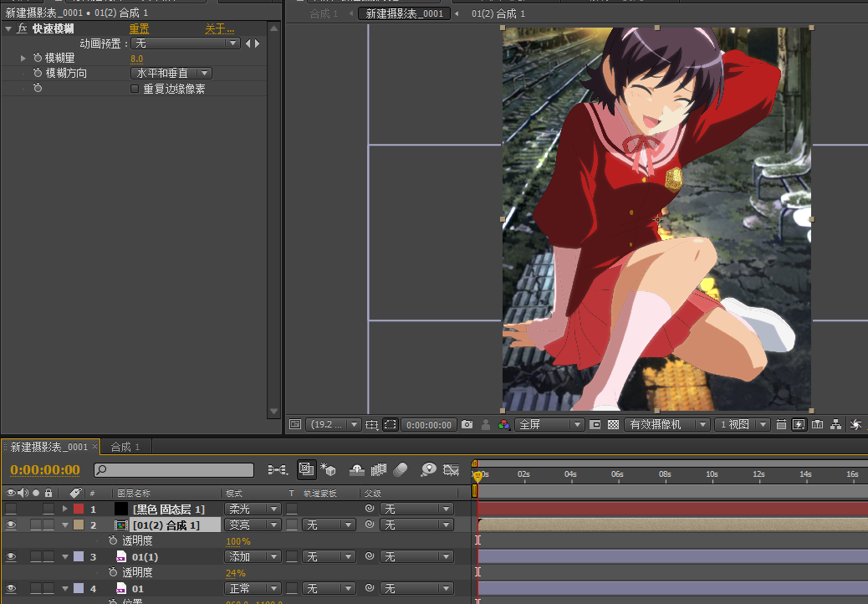Click the stopwatch for 模糊量 property

[x=38, y=59]
